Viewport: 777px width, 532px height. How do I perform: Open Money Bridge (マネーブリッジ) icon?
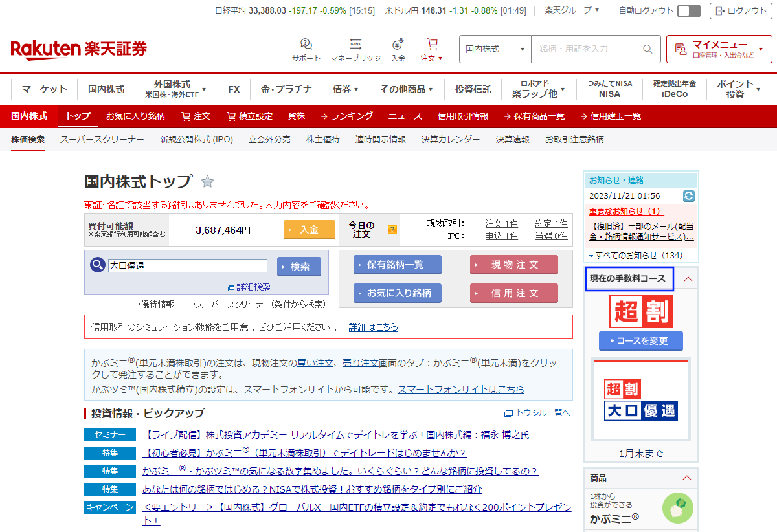[x=355, y=45]
